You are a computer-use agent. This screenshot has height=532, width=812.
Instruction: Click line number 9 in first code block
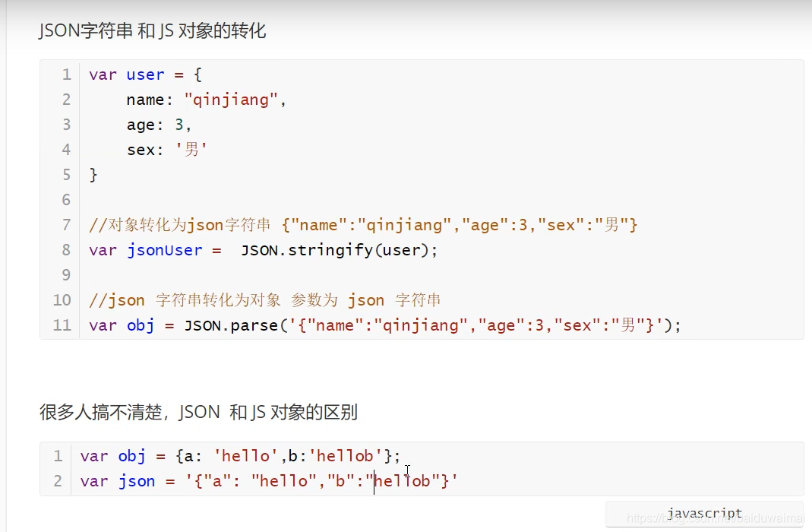point(66,275)
